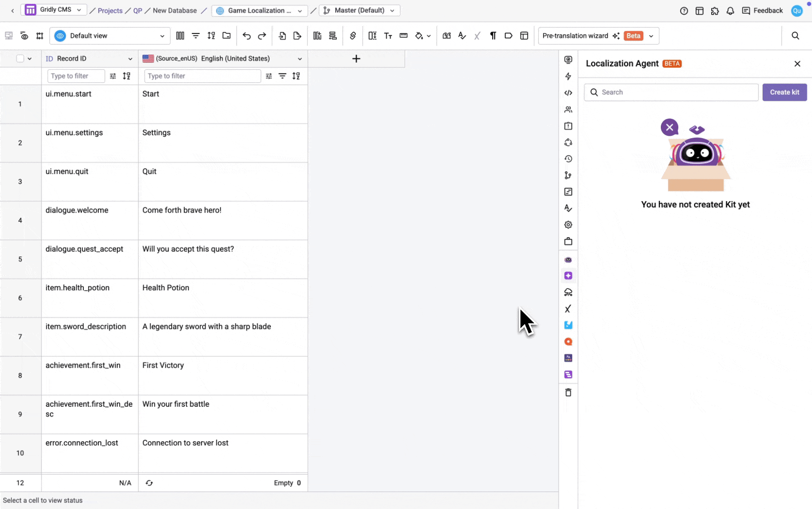Open the columns manager in toolbar
Viewport: 812px width, 509px height.
click(x=180, y=36)
